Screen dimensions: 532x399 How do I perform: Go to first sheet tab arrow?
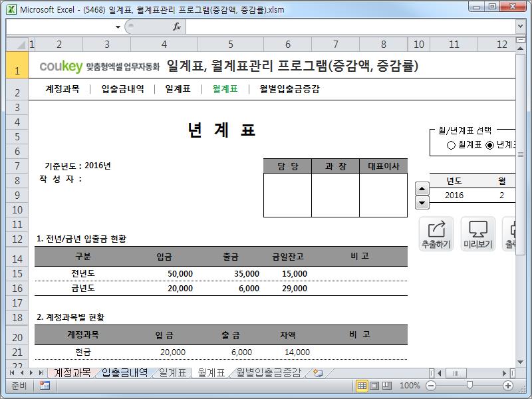point(12,373)
